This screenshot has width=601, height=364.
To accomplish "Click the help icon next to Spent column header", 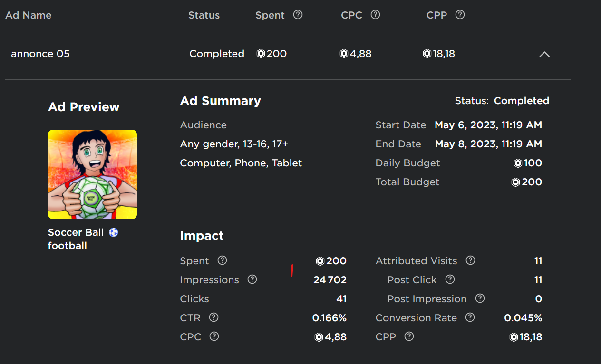I will point(298,15).
